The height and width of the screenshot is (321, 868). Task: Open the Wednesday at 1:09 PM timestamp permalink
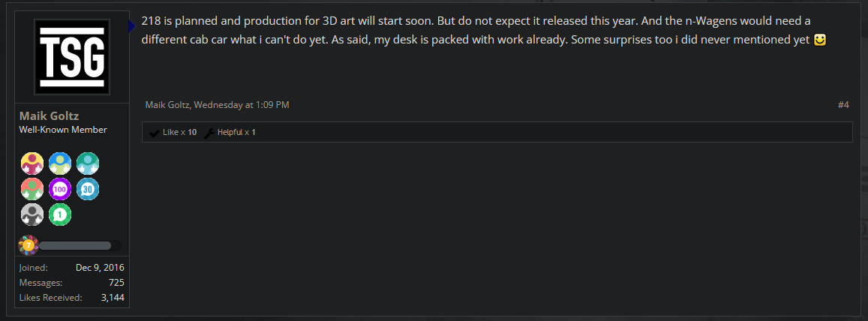click(x=241, y=105)
